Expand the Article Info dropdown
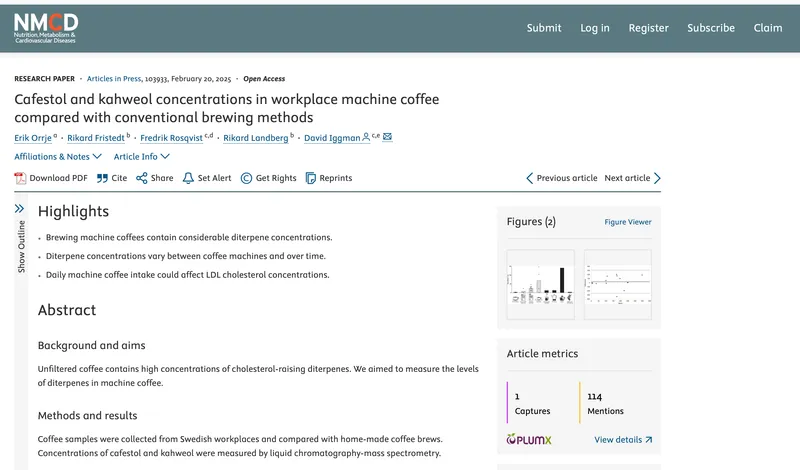Screen dimensions: 800x470 [x=142, y=156]
